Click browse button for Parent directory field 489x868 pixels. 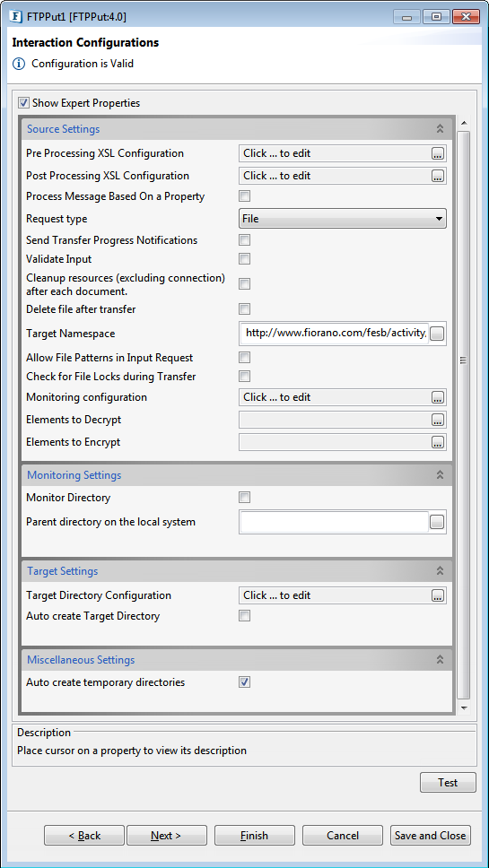coord(437,522)
